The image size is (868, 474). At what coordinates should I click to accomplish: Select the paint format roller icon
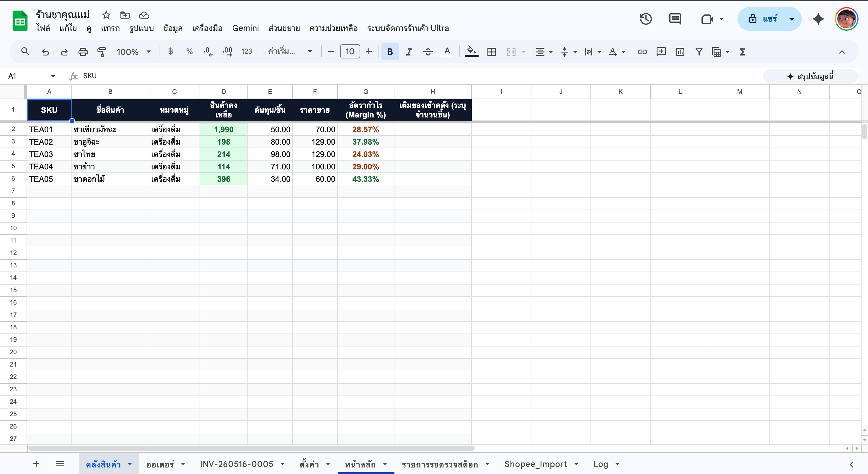pos(102,52)
